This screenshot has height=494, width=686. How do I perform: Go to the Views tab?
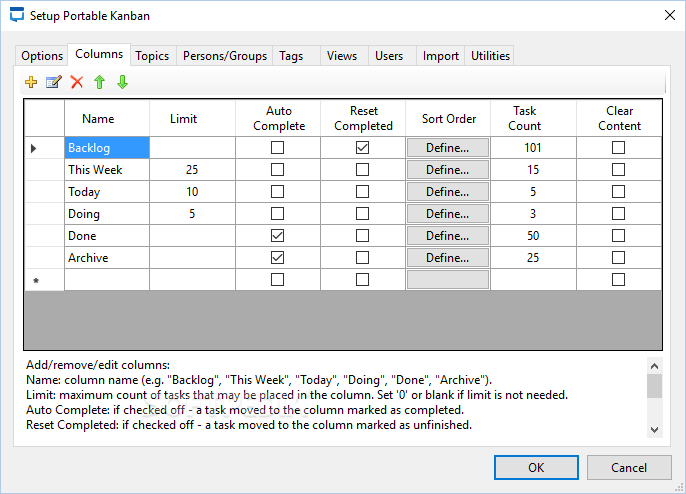[342, 56]
